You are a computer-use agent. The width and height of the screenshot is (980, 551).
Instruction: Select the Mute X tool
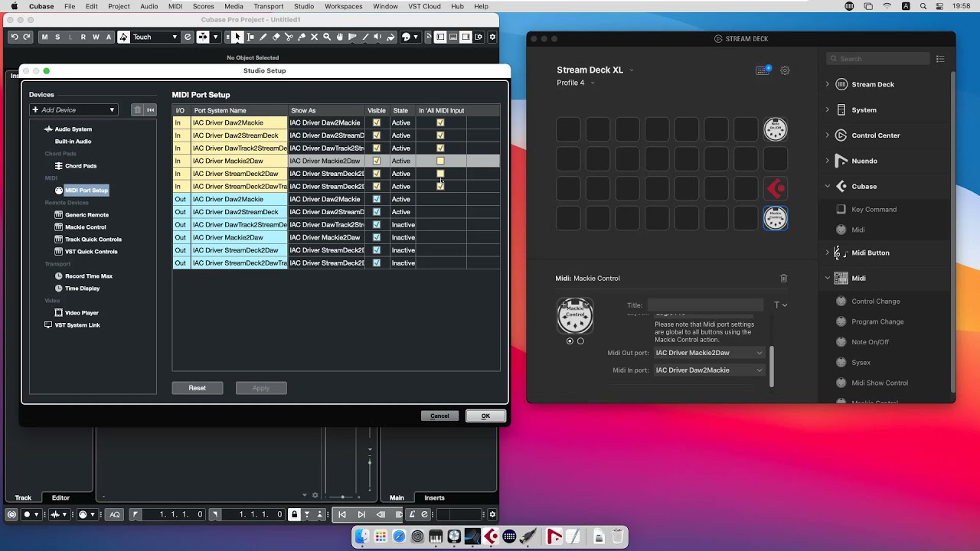pyautogui.click(x=314, y=37)
